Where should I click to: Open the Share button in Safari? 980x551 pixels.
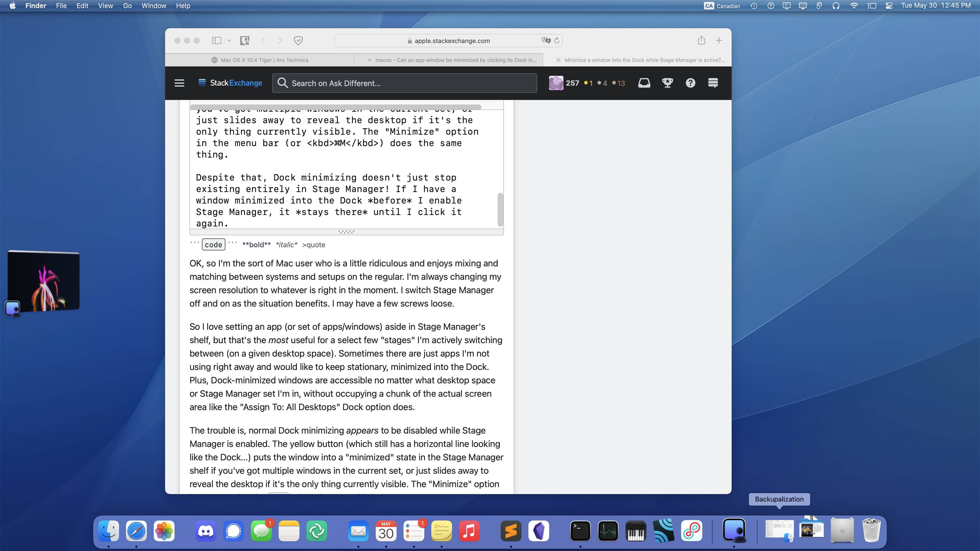pyautogui.click(x=702, y=40)
